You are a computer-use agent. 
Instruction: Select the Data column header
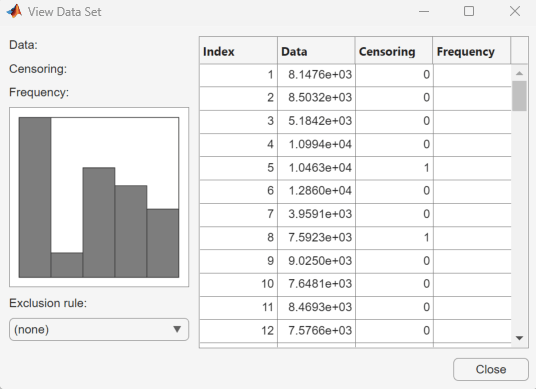(x=316, y=51)
